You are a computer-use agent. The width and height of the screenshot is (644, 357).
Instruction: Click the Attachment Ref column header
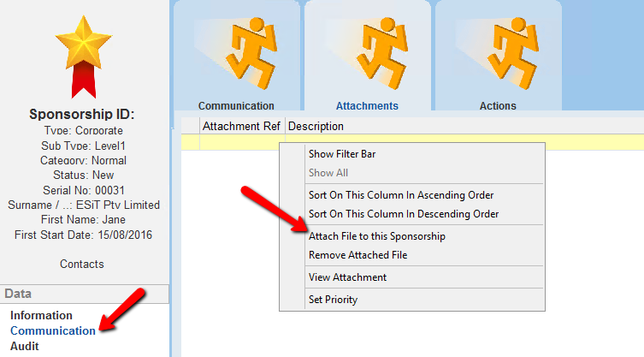pyautogui.click(x=241, y=127)
